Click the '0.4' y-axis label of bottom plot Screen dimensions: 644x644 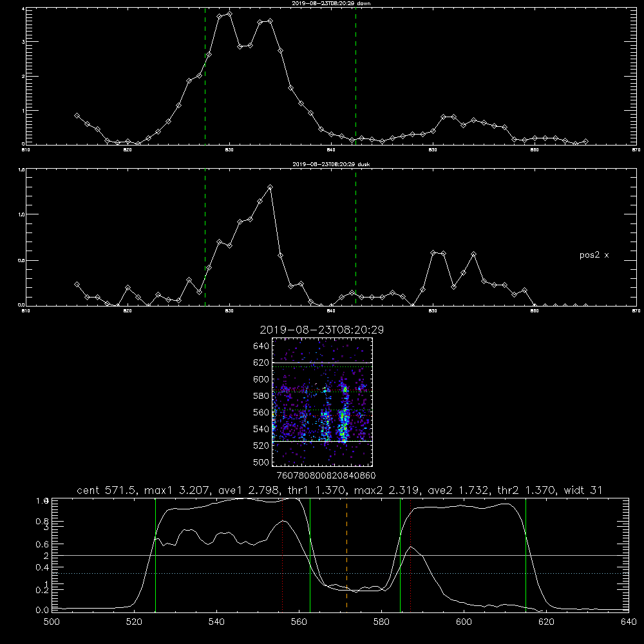click(42, 567)
